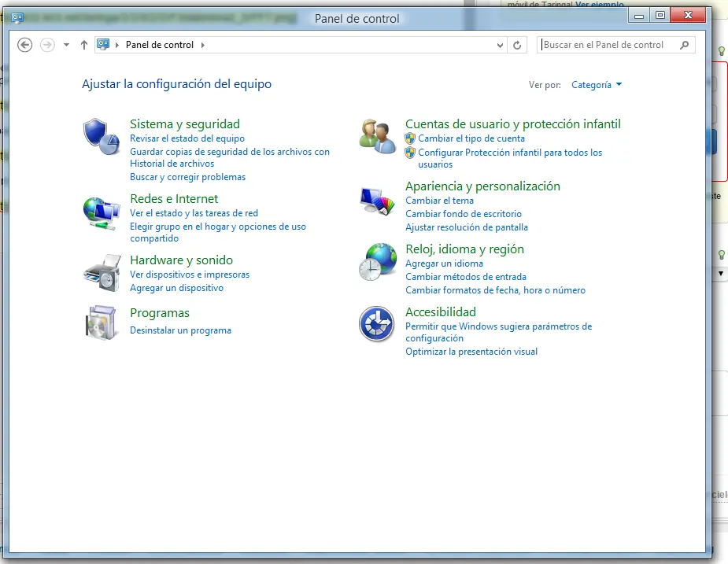The height and width of the screenshot is (564, 728).
Task: Open Apariencia y personalización category
Action: 483,186
